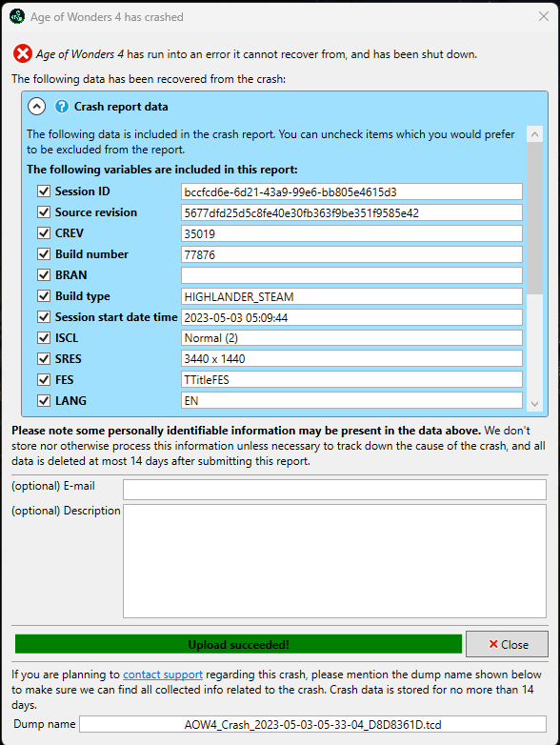The image size is (560, 745).
Task: Click the CREV value field 35019
Action: point(351,233)
